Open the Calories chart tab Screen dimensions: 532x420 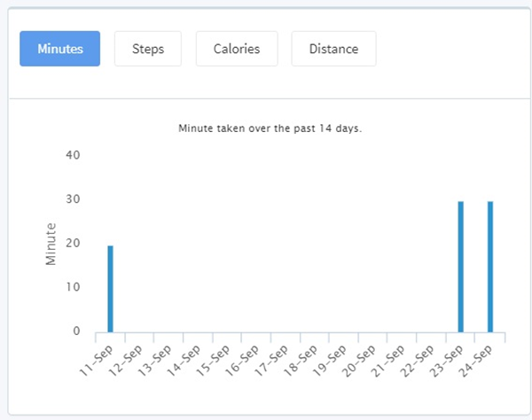pyautogui.click(x=237, y=49)
